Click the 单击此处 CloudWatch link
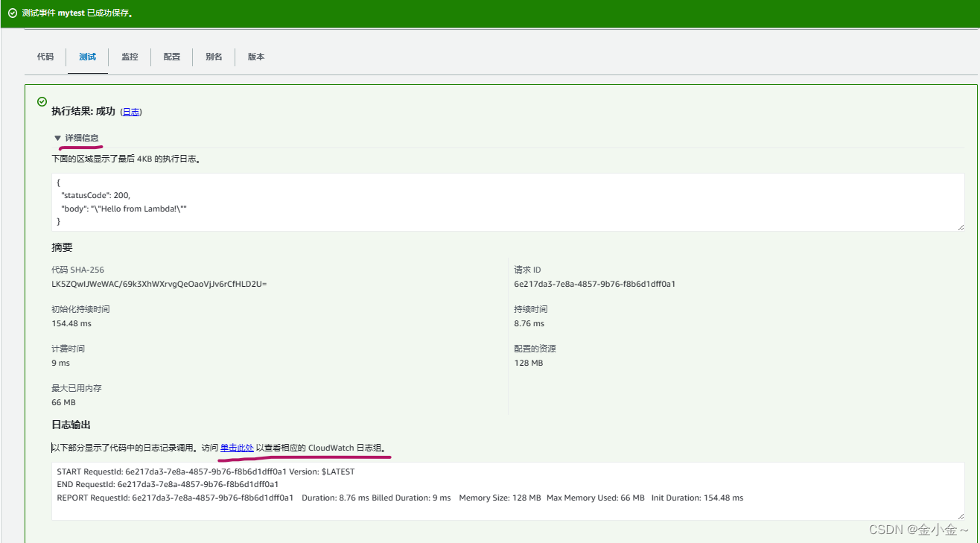This screenshot has width=980, height=543. tap(237, 448)
